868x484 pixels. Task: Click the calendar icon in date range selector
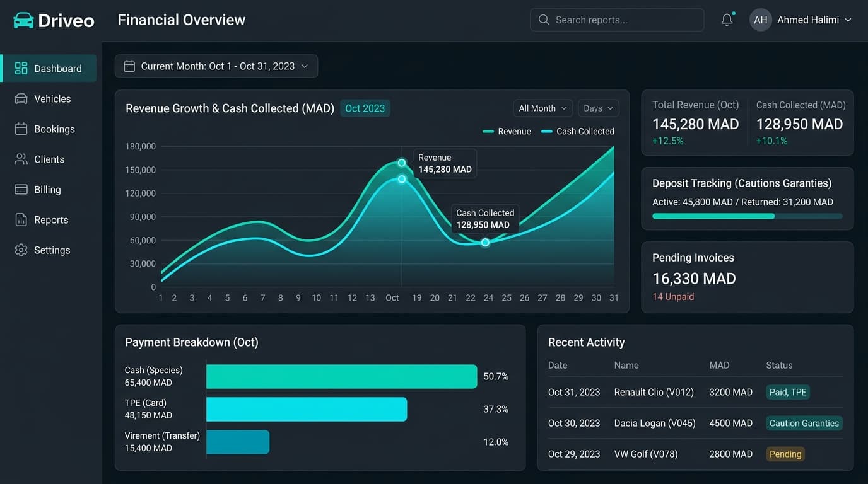(129, 66)
